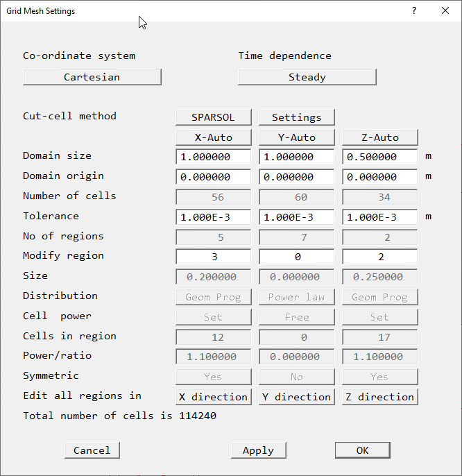Close the Grid Mesh Settings dialog
462x476 pixels.
[x=445, y=11]
